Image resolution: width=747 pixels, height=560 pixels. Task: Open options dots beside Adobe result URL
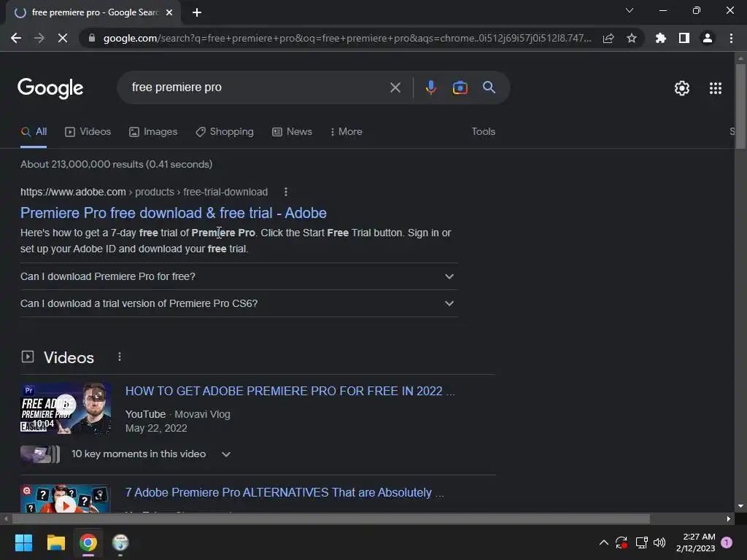click(286, 192)
